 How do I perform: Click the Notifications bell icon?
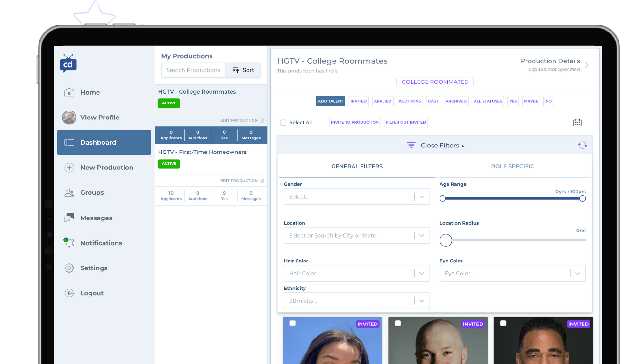point(69,243)
